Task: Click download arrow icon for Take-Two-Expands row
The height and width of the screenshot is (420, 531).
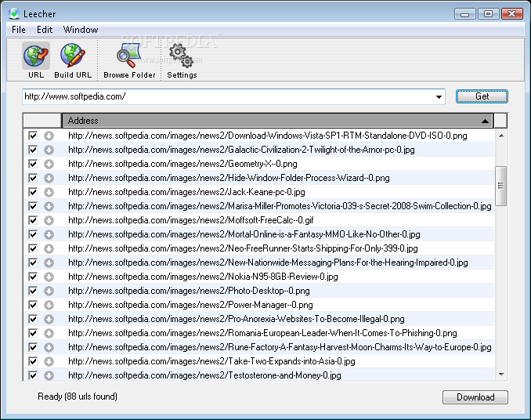Action: click(x=49, y=361)
